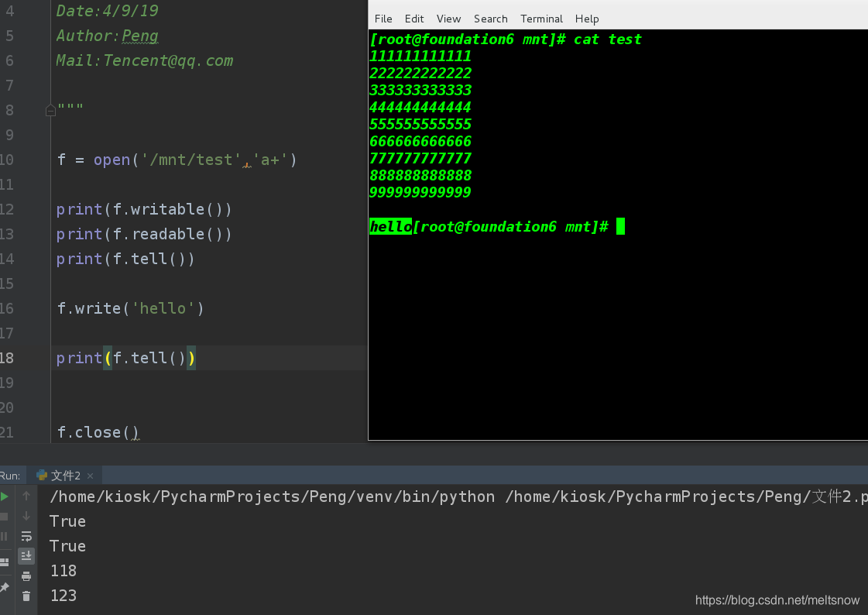The height and width of the screenshot is (615, 868).
Task: Click the f.close() line
Action: tap(98, 432)
